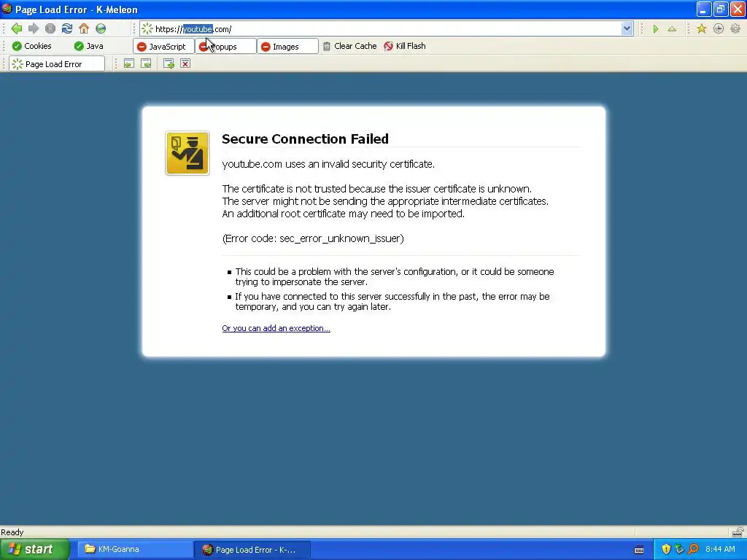This screenshot has width=747, height=560.
Task: Open the Windows Start menu
Action: point(35,550)
